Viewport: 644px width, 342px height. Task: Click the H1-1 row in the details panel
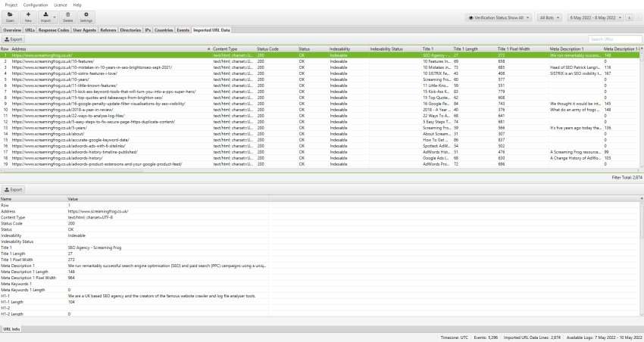point(320,296)
